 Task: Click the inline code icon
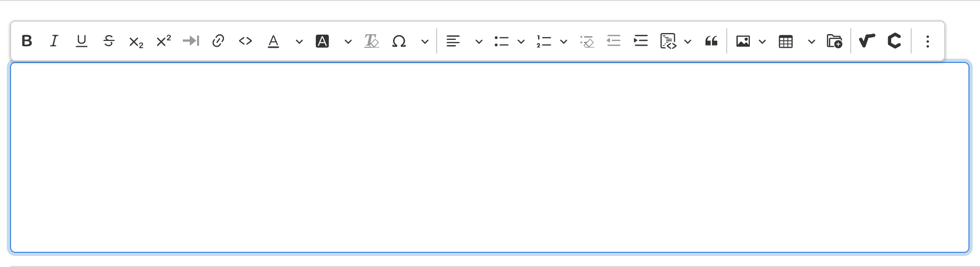[x=245, y=41]
